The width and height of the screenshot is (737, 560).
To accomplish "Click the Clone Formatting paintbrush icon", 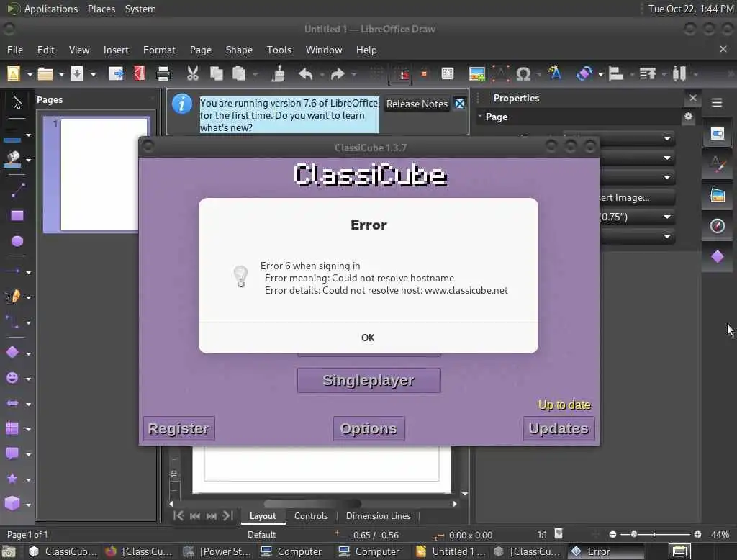I will pos(279,74).
